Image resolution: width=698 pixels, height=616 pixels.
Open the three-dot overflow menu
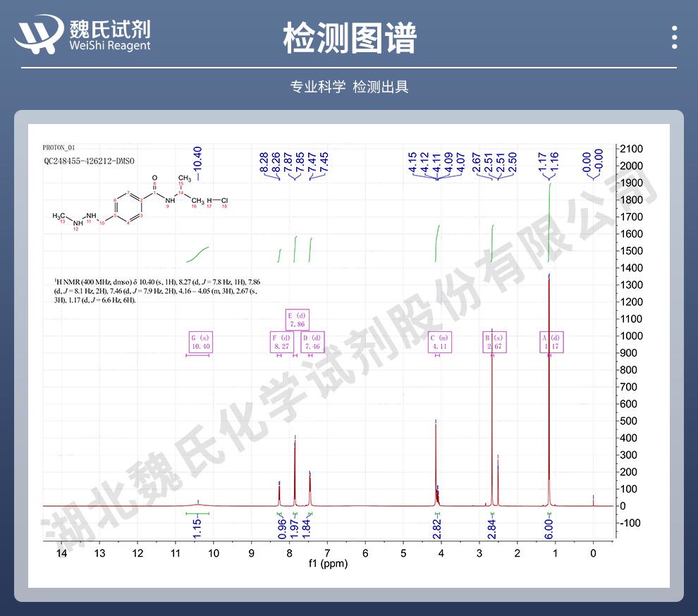click(x=675, y=37)
